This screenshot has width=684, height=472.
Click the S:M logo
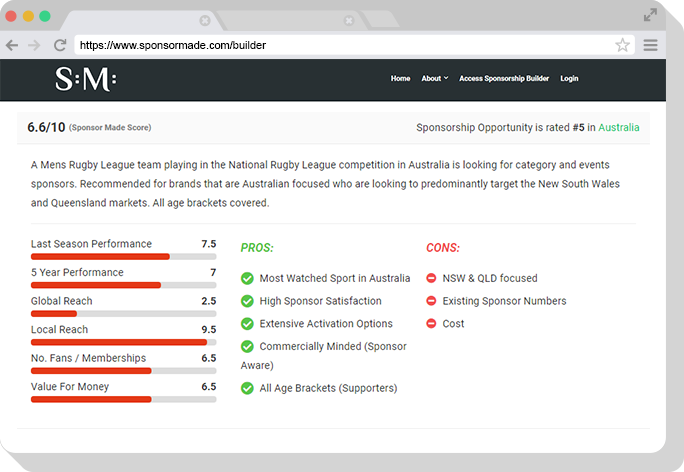tap(86, 79)
